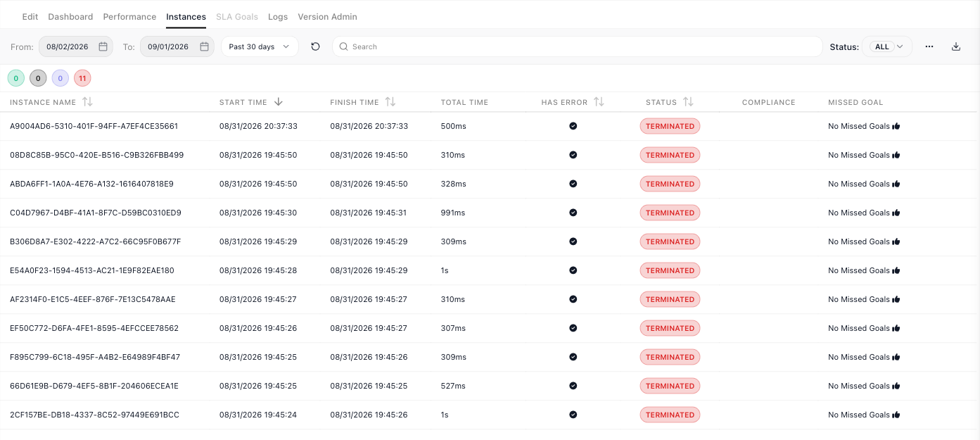Expand the Past 30 days dropdown
The width and height of the screenshot is (980, 440).
(260, 46)
